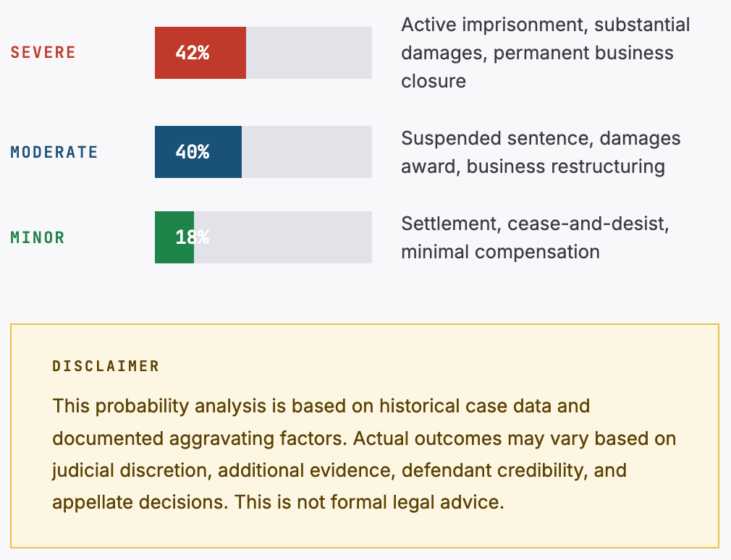Click the green 18% bar fill
Screen dimensions: 731x560
tap(174, 237)
